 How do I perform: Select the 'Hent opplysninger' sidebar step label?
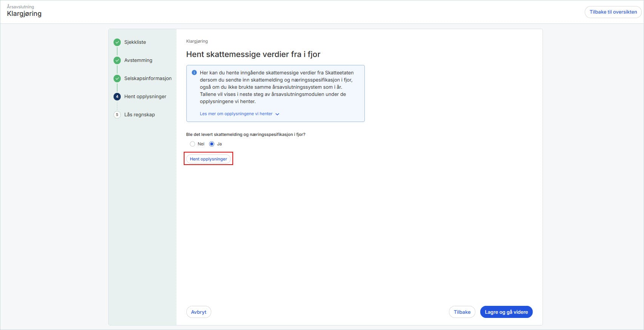click(x=145, y=97)
